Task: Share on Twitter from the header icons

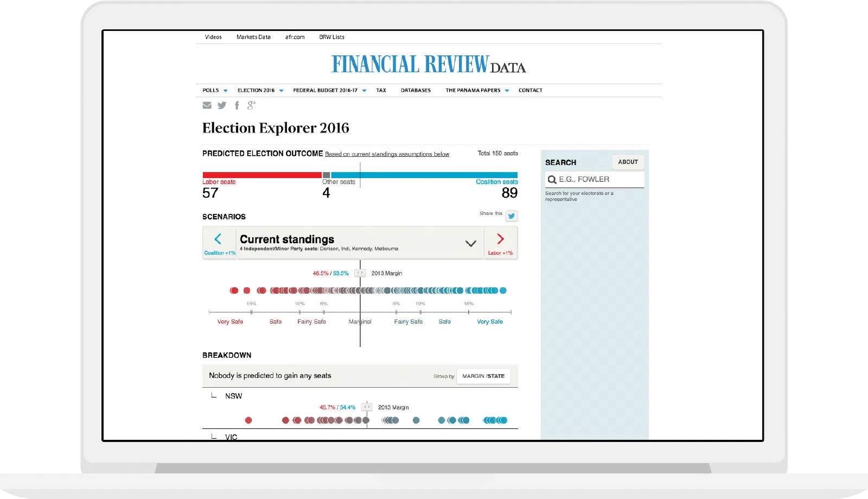Action: (x=222, y=105)
